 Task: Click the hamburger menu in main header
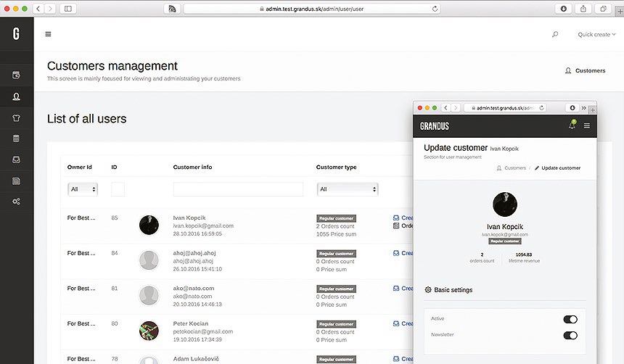coord(48,34)
